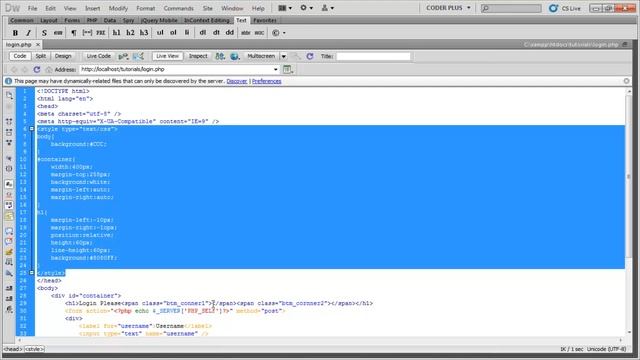Click the Preferences link in info bar

267,81
